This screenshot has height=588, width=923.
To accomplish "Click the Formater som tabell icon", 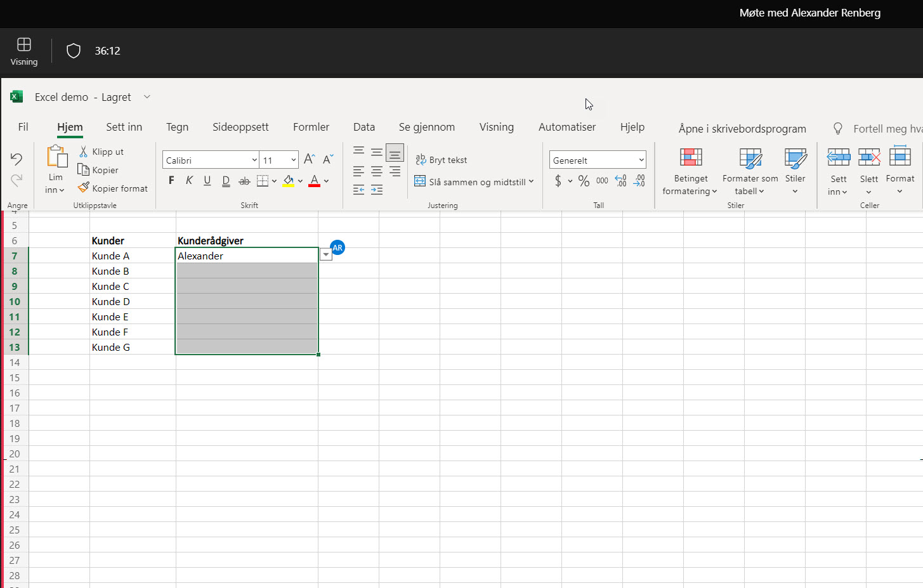I will pos(750,159).
